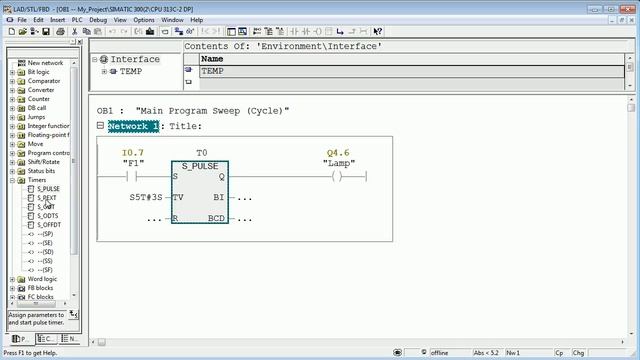The image size is (640, 360).
Task: Expand the Counter folder
Action: [x=12, y=99]
